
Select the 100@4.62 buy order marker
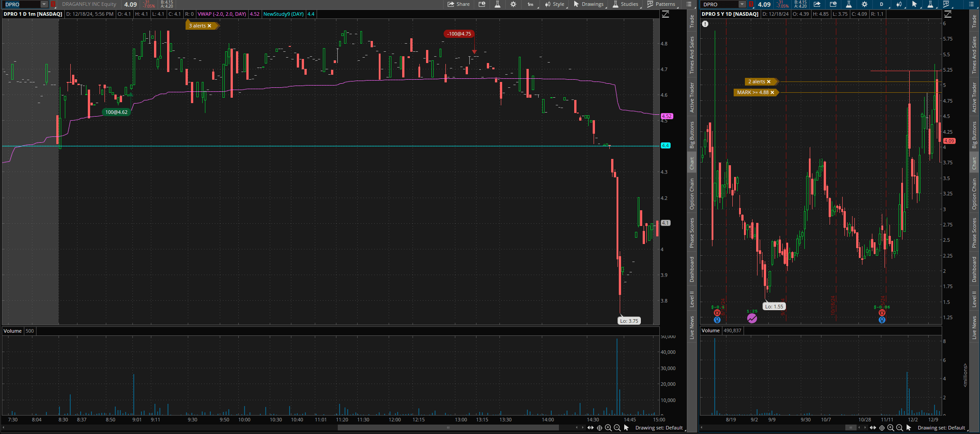pos(116,112)
